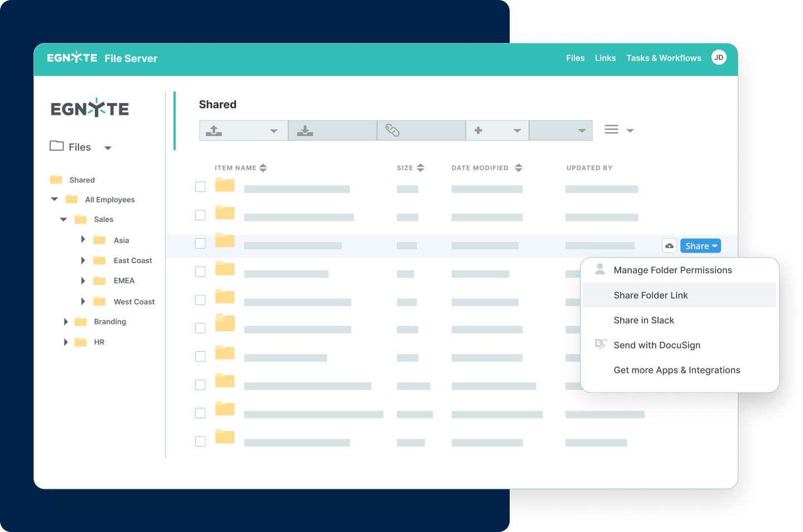Screen dimensions: 803x532
Task: Tick the first folder's selection checkbox
Action: [200, 187]
